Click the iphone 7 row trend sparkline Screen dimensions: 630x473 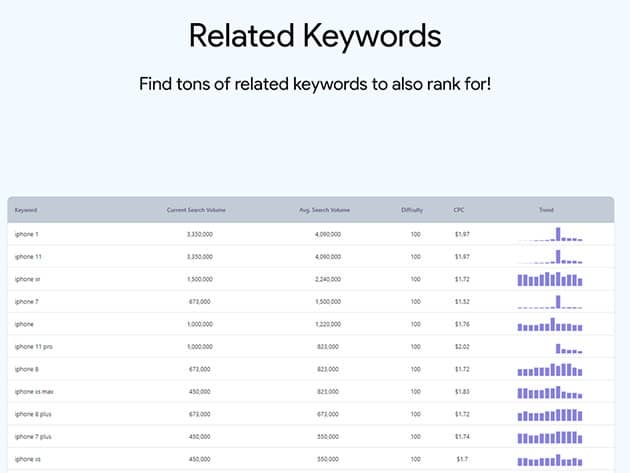tap(550, 302)
